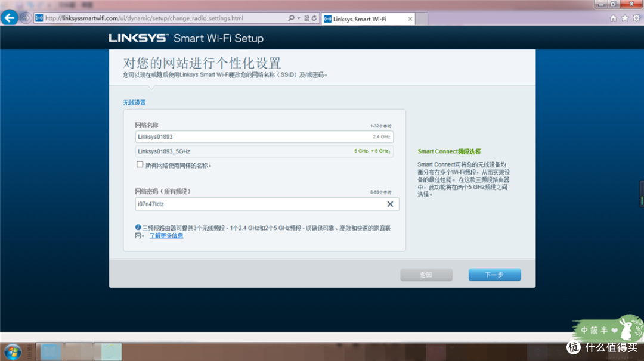Click the 网络密码（所有频段）label
This screenshot has height=361, width=644.
163,191
